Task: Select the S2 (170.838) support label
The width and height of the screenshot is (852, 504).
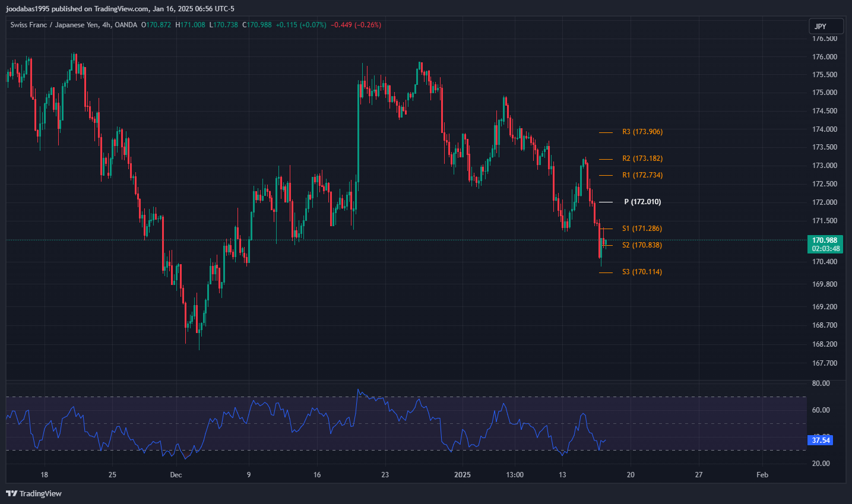Action: pos(641,245)
